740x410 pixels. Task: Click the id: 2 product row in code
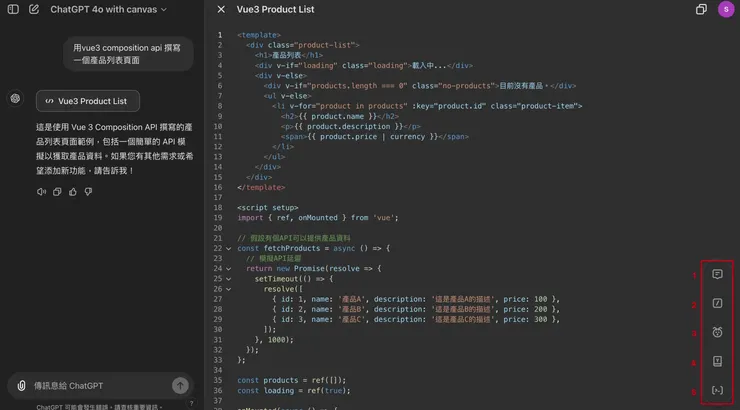(x=416, y=309)
